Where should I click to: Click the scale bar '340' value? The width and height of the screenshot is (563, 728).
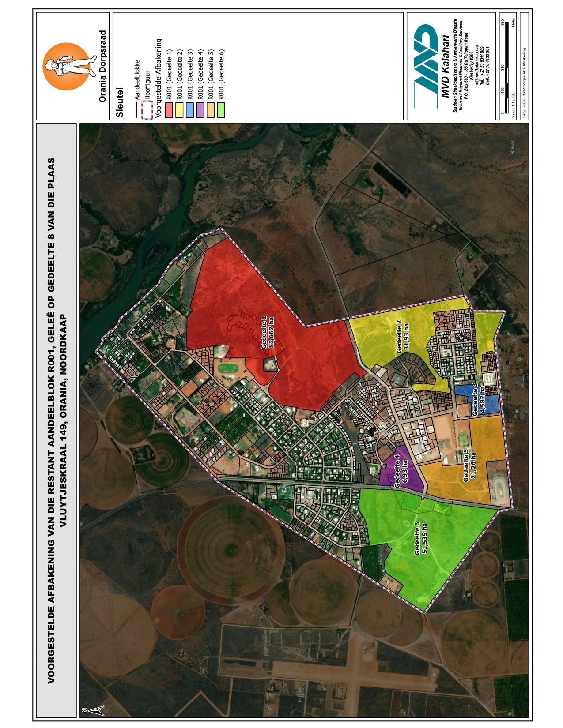pyautogui.click(x=503, y=68)
